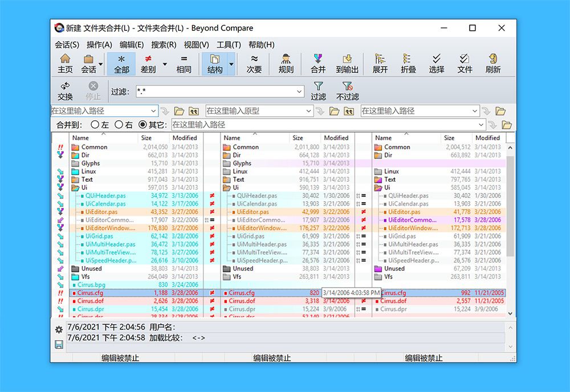
Task: Open the 过滤 filter combo dropdown
Action: pos(300,92)
